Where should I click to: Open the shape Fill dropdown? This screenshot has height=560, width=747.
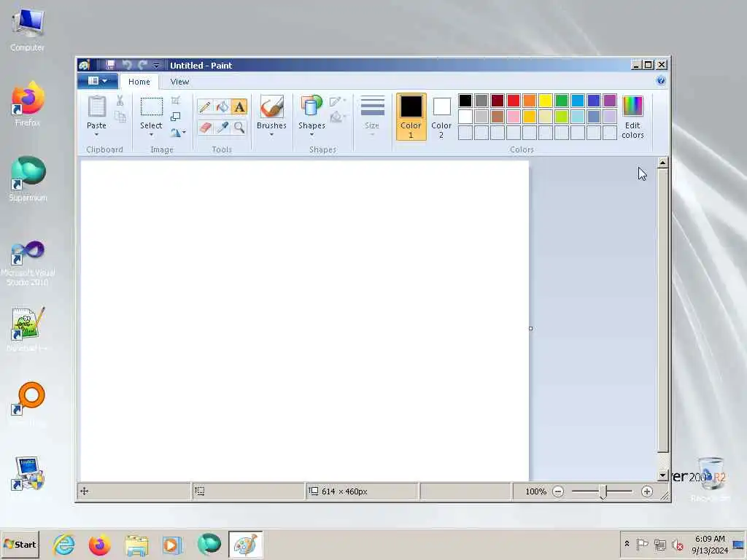[x=337, y=117]
